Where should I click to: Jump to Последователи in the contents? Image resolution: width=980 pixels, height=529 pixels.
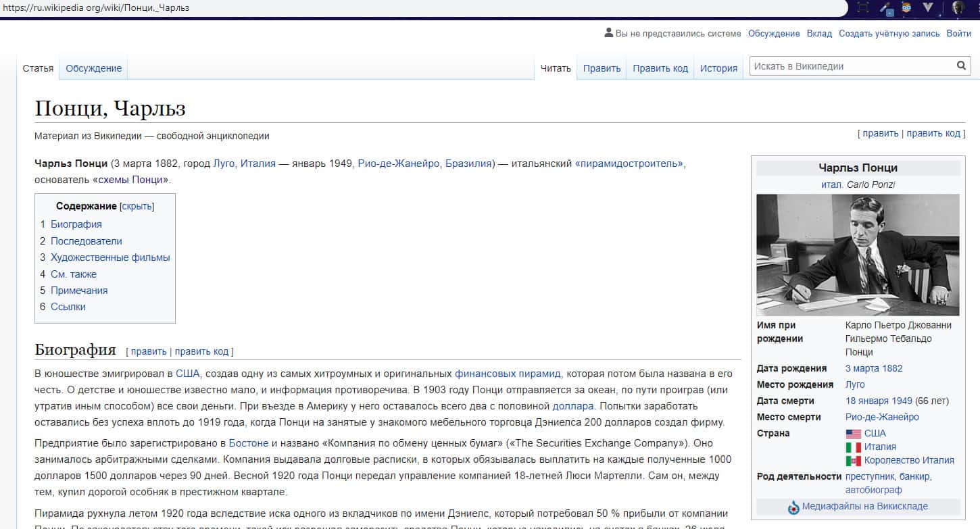pyautogui.click(x=87, y=241)
